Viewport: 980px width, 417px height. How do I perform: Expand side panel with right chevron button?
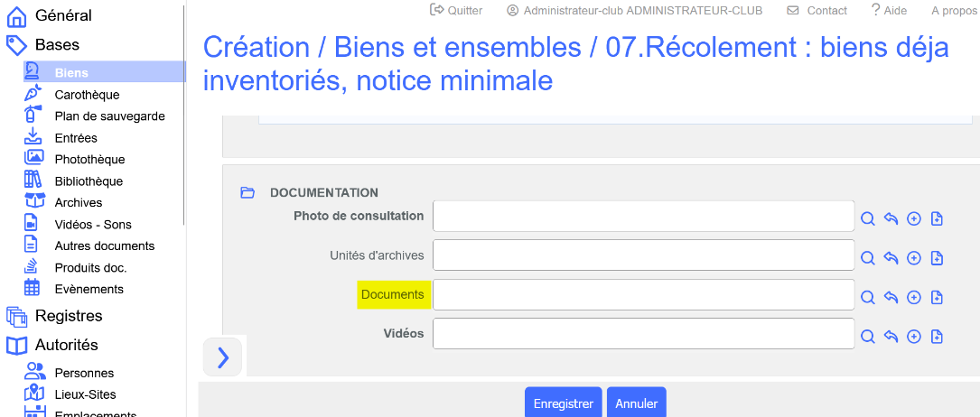[x=223, y=357]
